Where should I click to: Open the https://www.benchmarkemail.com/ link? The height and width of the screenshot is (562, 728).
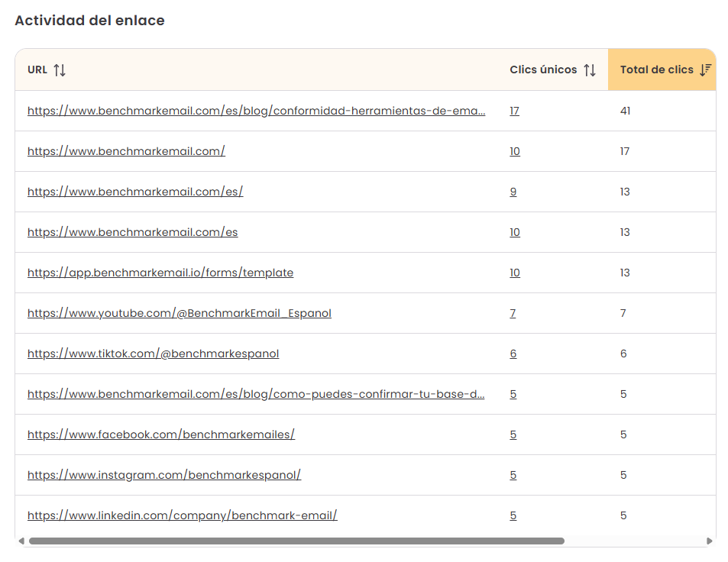click(126, 151)
